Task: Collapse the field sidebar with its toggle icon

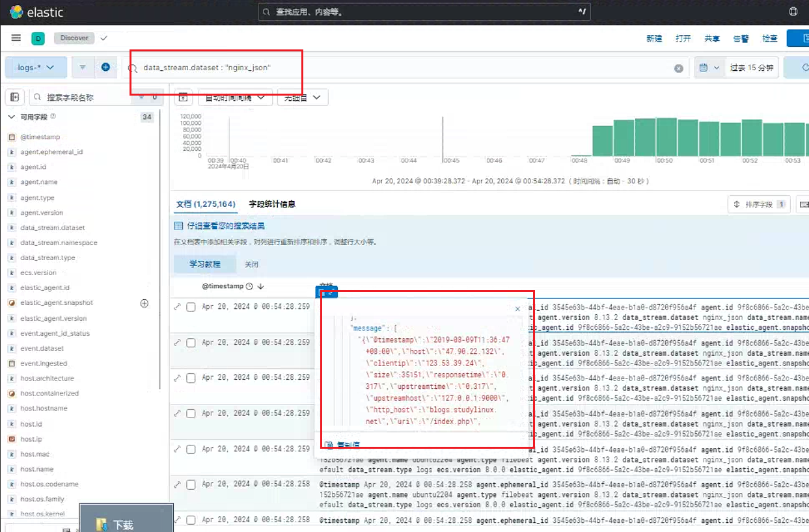Action: 14,97
